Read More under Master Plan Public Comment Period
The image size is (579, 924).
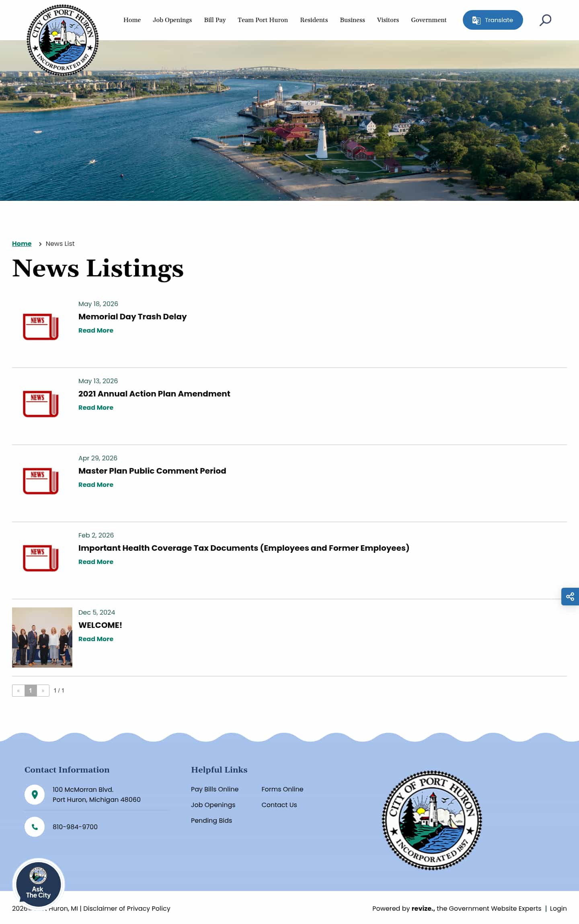coord(96,484)
